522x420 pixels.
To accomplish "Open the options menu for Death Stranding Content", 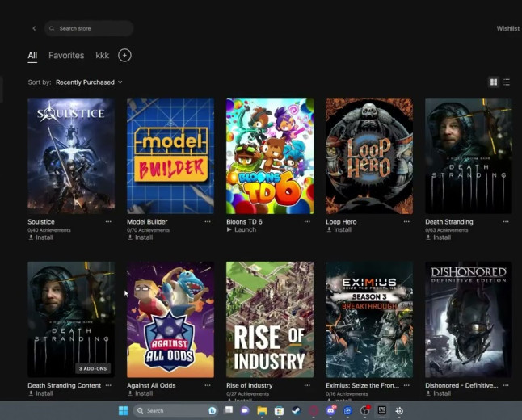I will point(108,385).
